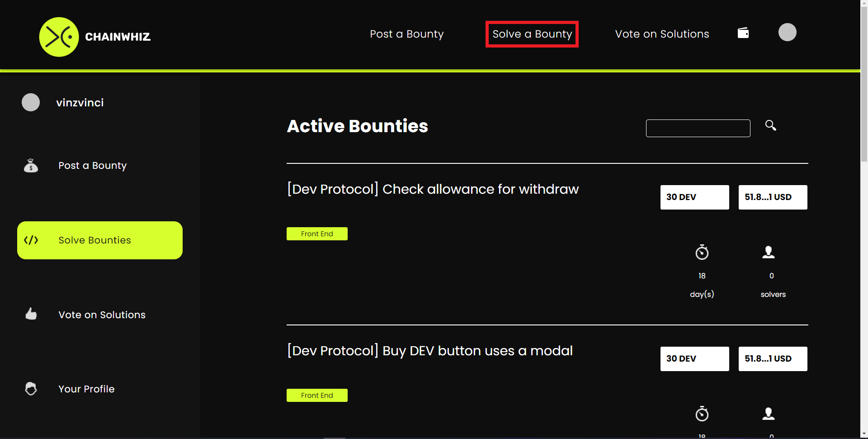The width and height of the screenshot is (868, 439).
Task: Click the vertical page scrollbar
Action: point(864,219)
